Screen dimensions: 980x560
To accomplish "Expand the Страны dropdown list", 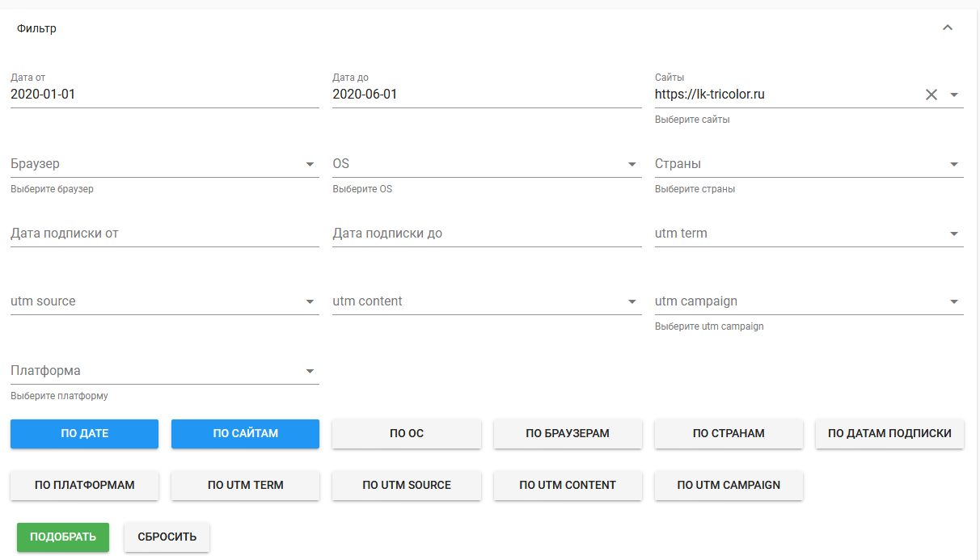I will 954,164.
